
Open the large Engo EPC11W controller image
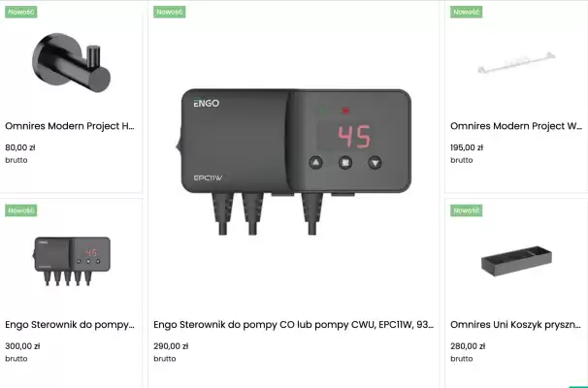click(x=294, y=162)
